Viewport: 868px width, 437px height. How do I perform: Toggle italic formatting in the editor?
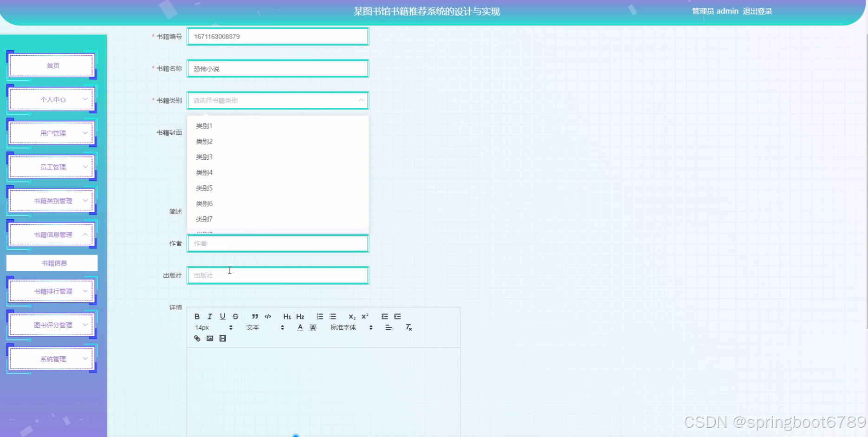[210, 316]
